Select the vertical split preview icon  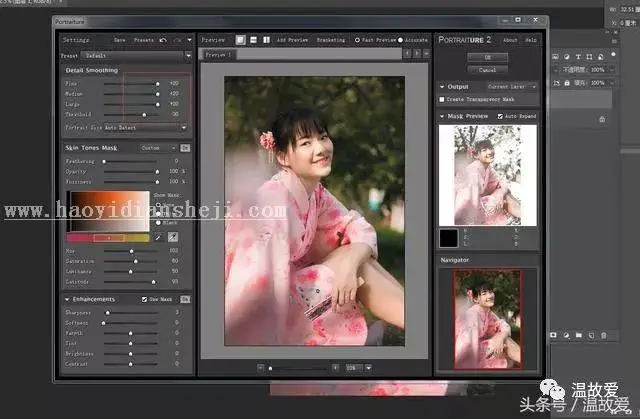click(x=266, y=40)
